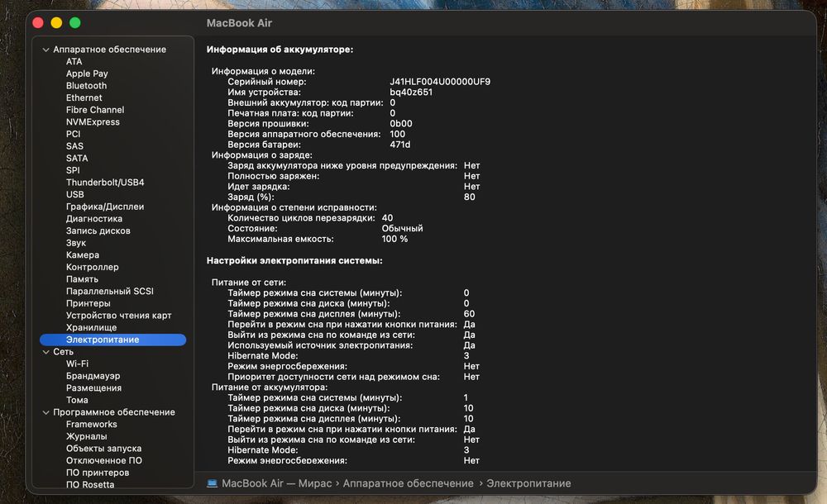This screenshot has height=504, width=827.
Task: Click the yellow minimize window button
Action: 56,22
